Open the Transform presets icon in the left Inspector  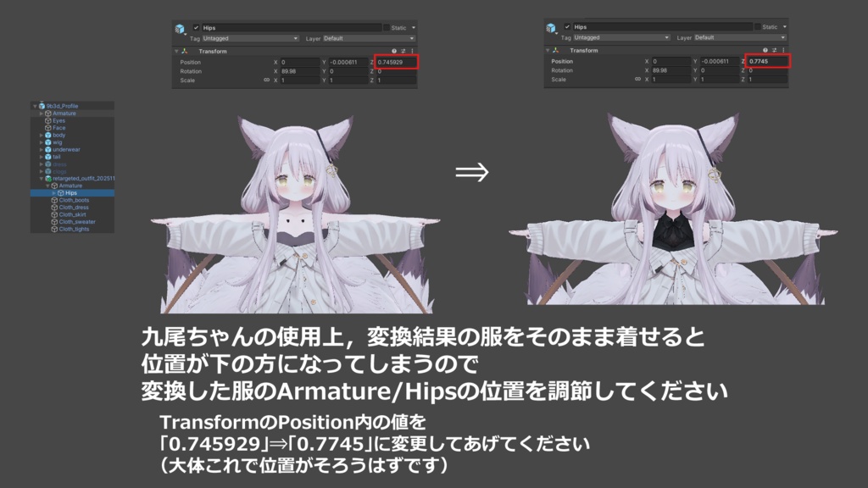(402, 51)
